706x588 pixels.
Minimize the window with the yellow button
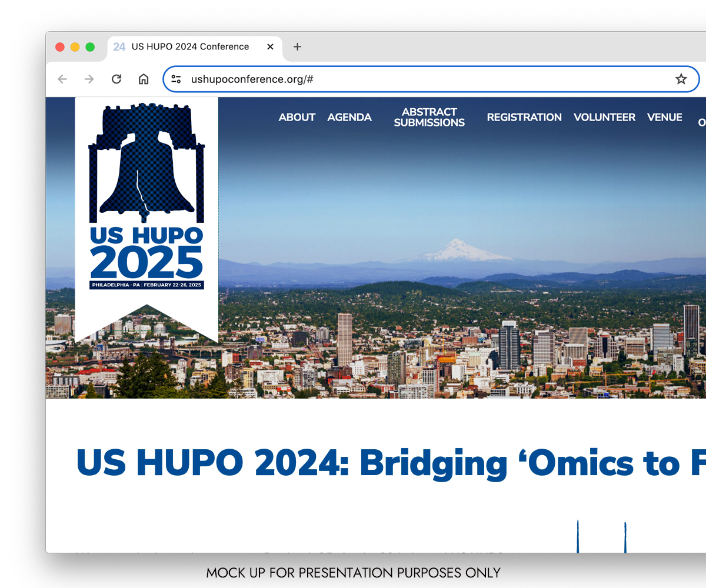click(x=75, y=47)
